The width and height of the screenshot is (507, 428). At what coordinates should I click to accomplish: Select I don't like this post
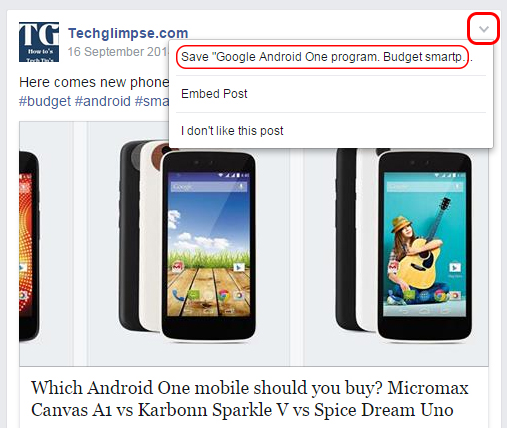point(232,131)
